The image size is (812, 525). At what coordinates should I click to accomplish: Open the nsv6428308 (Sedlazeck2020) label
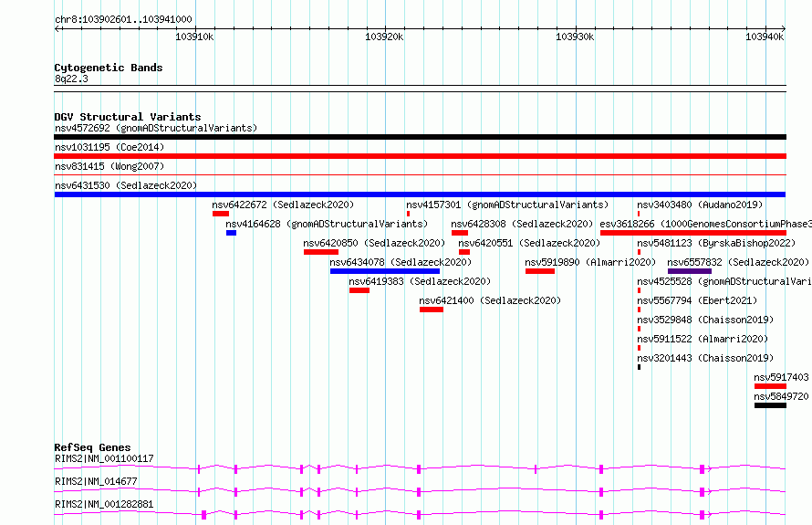[522, 224]
